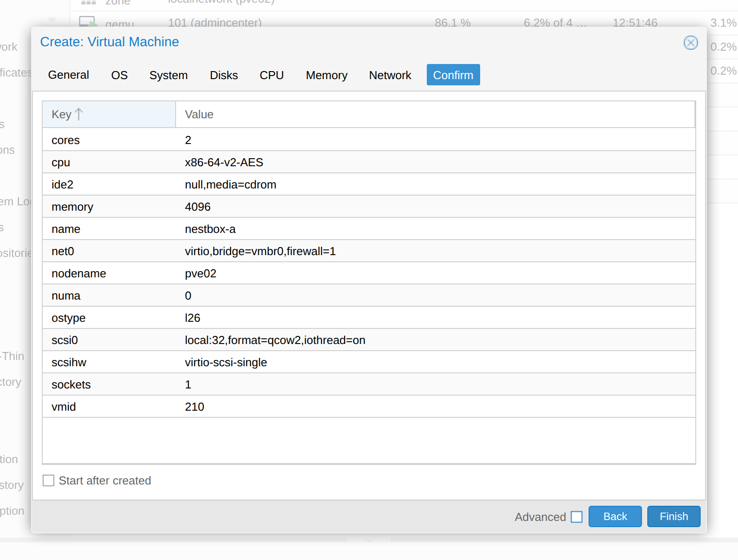Select the scsihw row key
The width and height of the screenshot is (738, 560).
pyautogui.click(x=69, y=362)
